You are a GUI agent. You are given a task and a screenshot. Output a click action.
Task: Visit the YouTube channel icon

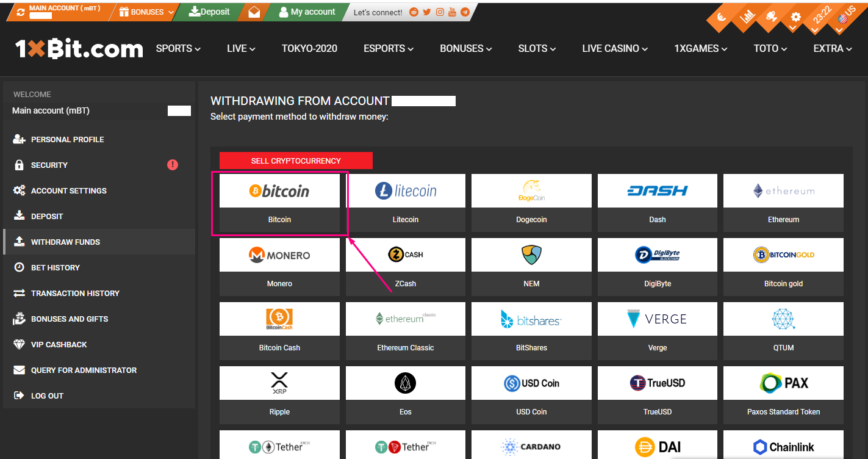(452, 12)
